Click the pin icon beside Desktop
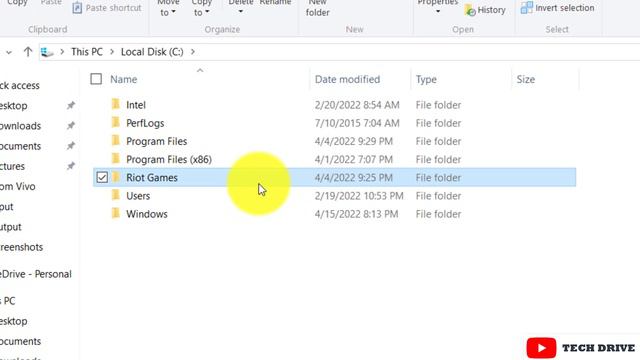The height and width of the screenshot is (360, 640). click(x=71, y=105)
